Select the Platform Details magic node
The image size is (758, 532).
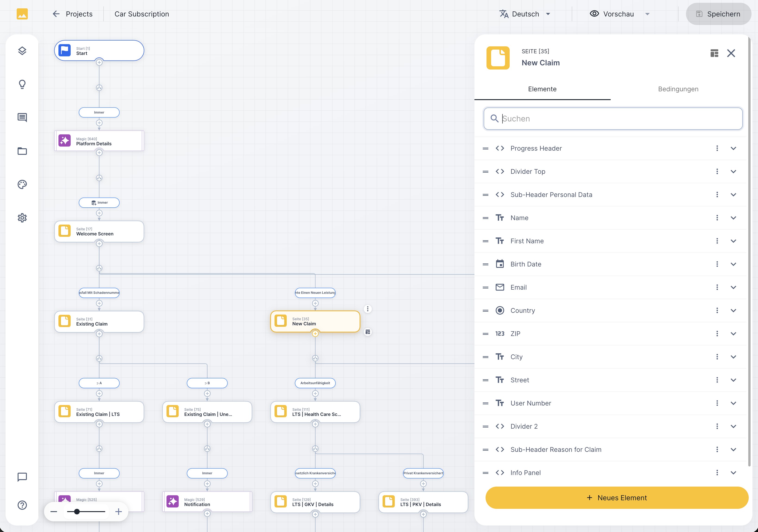tap(99, 141)
